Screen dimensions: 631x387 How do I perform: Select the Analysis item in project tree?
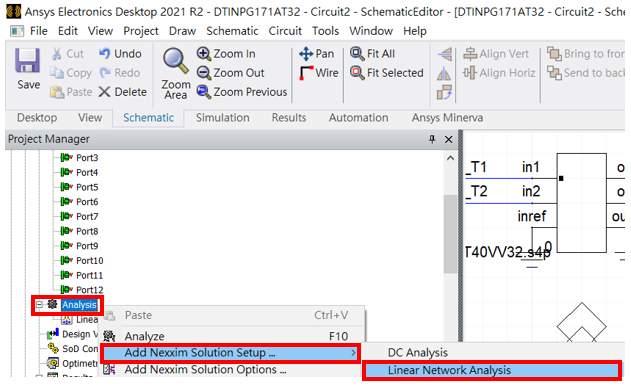point(79,305)
